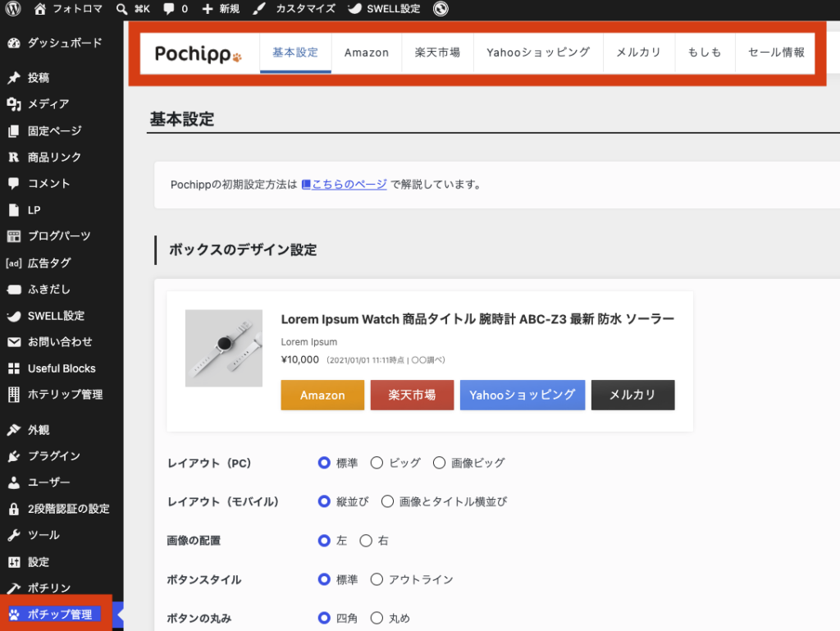Image resolution: width=840 pixels, height=631 pixels.
Task: Click the [ad] icon for 広告タグ
Action: coord(14,263)
